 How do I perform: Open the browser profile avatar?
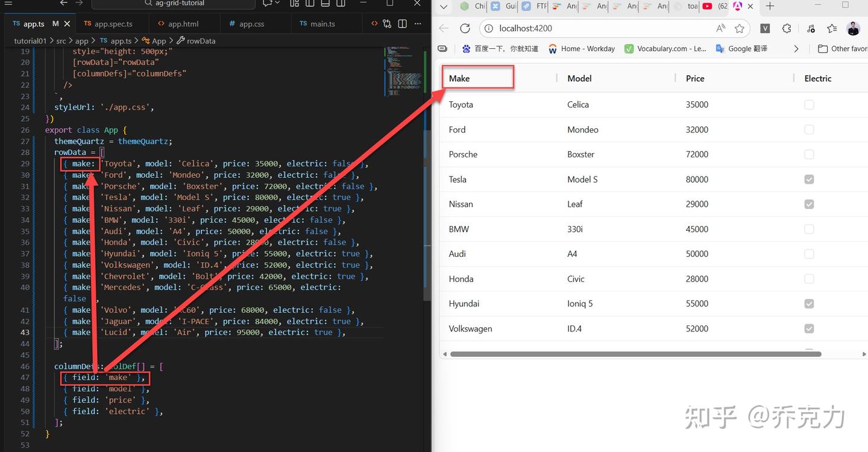coord(853,28)
